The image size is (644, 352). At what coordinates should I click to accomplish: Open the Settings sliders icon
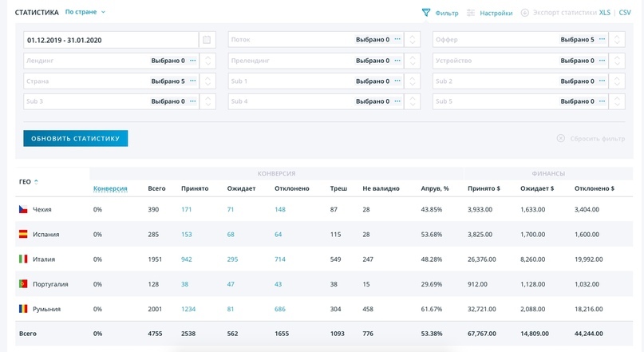(471, 13)
